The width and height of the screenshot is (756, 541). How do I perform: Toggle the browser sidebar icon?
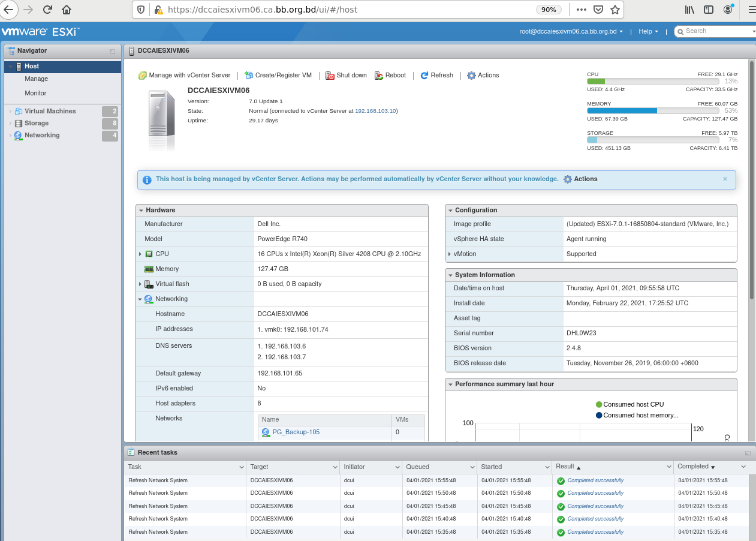click(x=709, y=10)
